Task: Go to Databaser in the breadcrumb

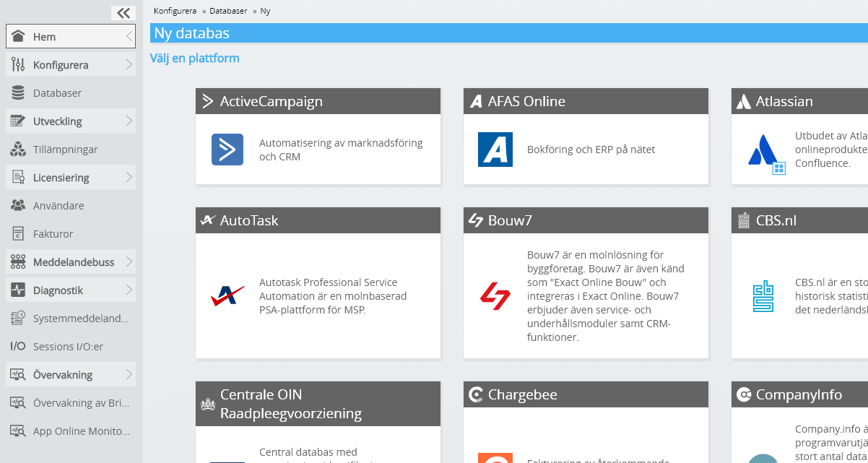Action: (x=228, y=11)
